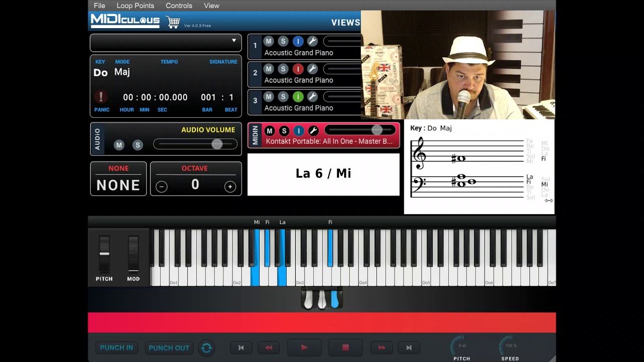This screenshot has height=362, width=644.
Task: Click the VIEWS label
Action: click(346, 23)
